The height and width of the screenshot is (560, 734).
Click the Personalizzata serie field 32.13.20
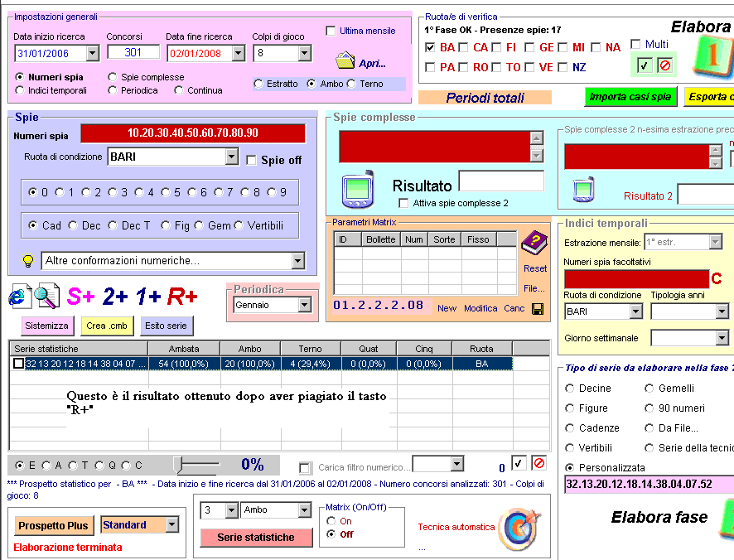(649, 484)
